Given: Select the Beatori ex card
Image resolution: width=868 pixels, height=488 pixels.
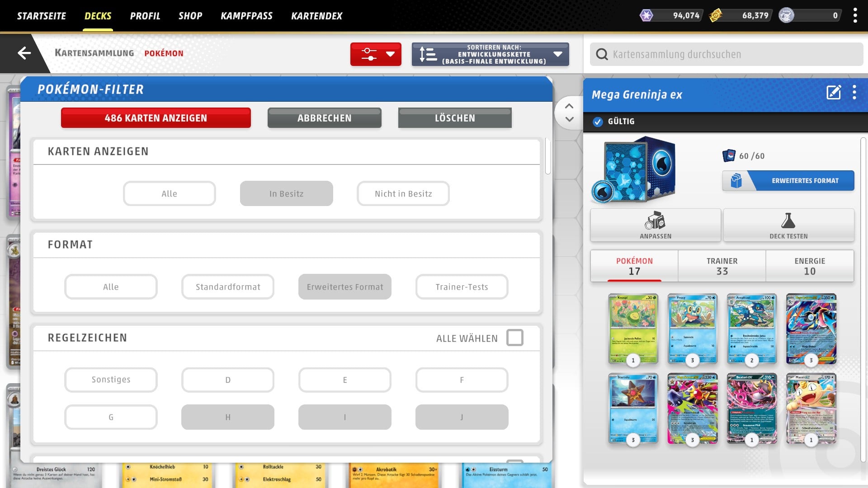Looking at the screenshot, I should [751, 408].
